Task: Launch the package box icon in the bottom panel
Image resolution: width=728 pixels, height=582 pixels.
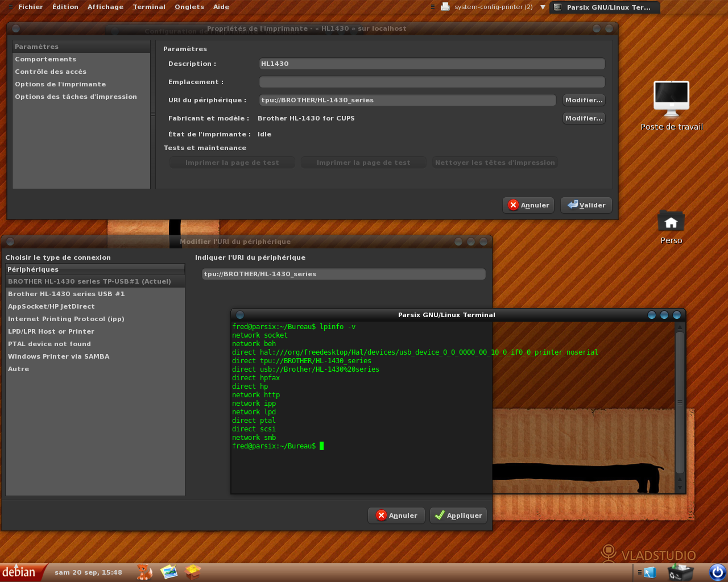Action: (193, 572)
